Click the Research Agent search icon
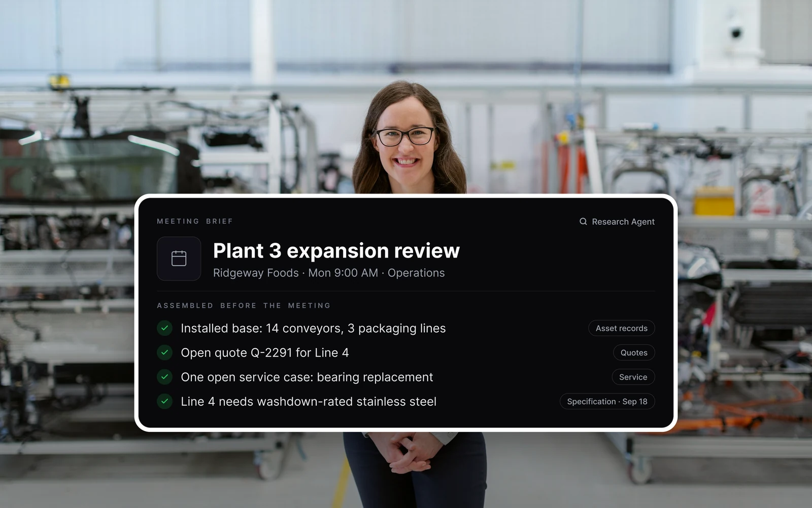The width and height of the screenshot is (812, 508). (x=583, y=221)
